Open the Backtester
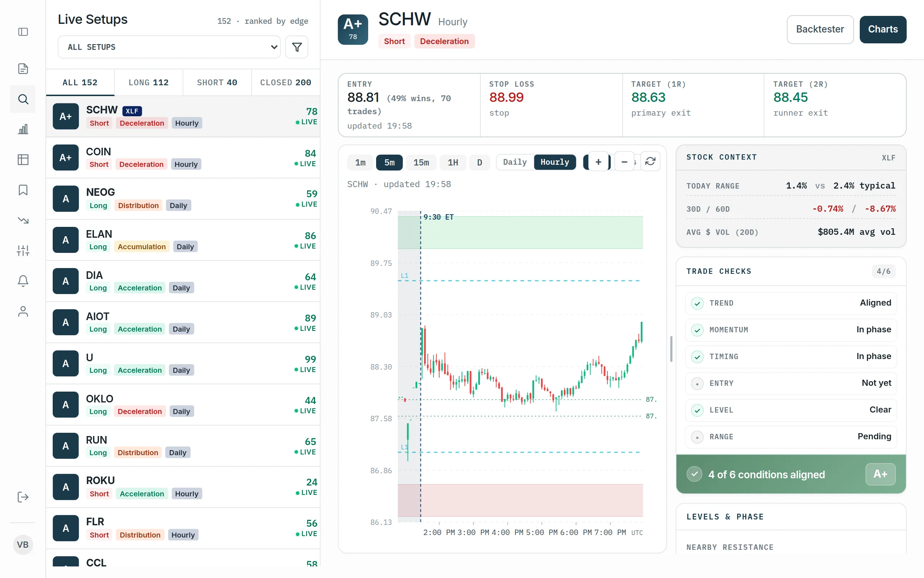This screenshot has width=924, height=578. [820, 29]
